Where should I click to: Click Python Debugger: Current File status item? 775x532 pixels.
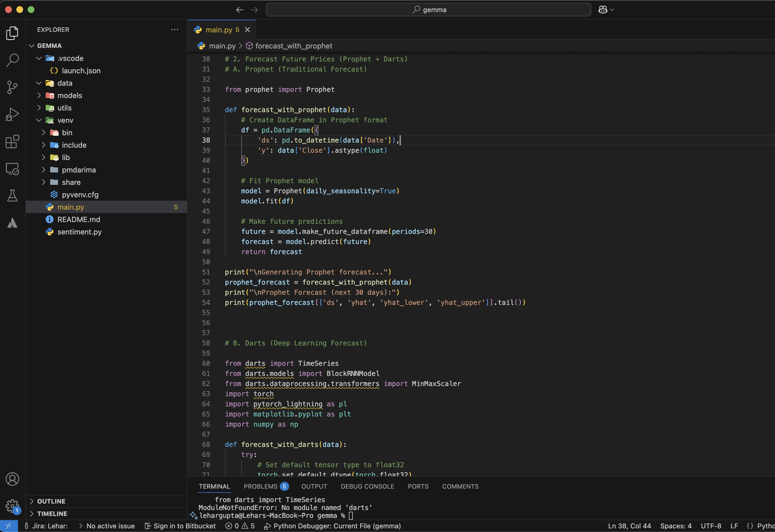coord(332,526)
